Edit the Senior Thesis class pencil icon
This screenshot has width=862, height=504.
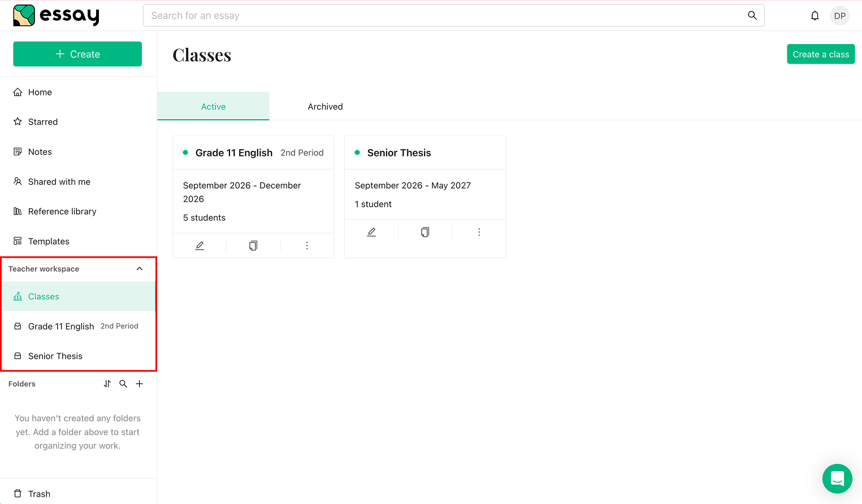pos(371,232)
